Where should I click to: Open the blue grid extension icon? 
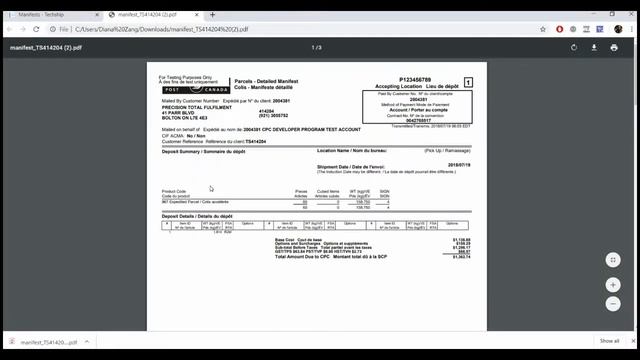(x=600, y=29)
